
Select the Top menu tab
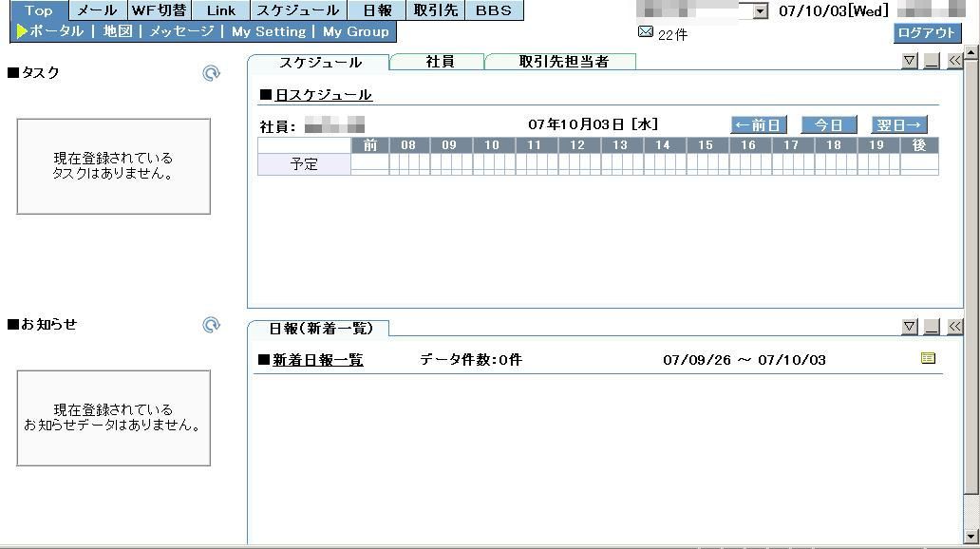tap(39, 10)
